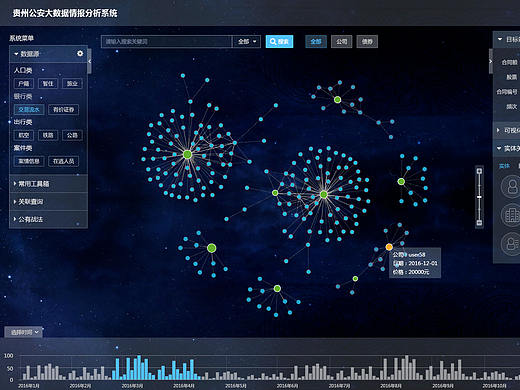
Task: Toggle 案情信息 case data source tag
Action: click(29, 161)
